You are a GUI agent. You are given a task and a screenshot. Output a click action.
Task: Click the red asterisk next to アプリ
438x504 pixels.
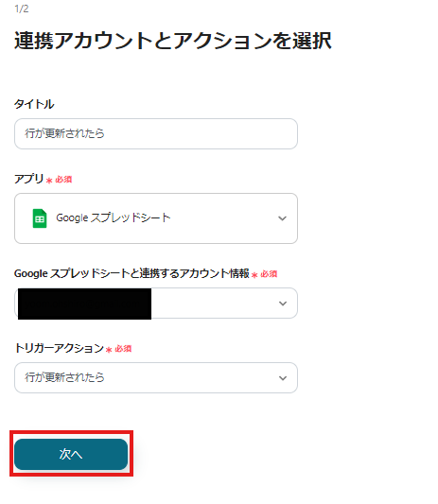coord(49,181)
